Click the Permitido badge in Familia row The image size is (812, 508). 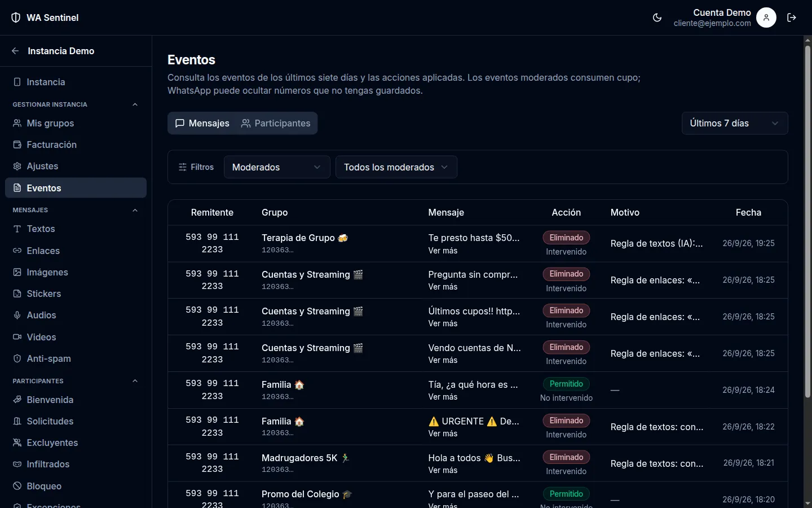(566, 384)
